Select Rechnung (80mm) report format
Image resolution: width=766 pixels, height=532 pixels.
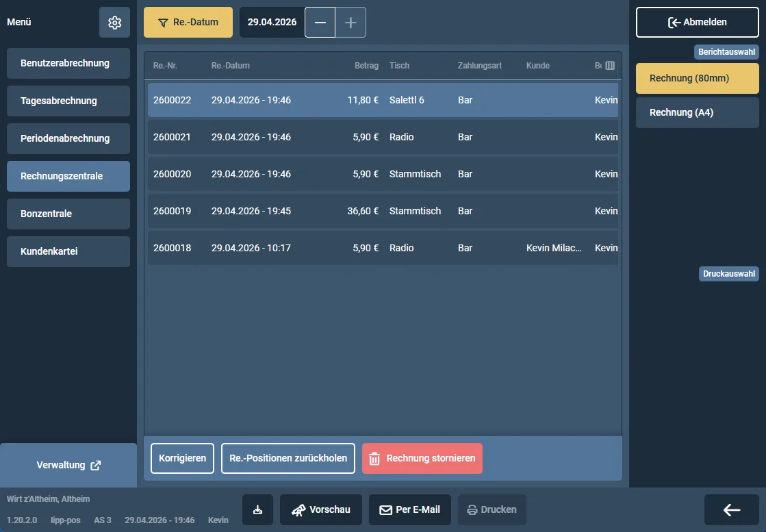pyautogui.click(x=697, y=78)
